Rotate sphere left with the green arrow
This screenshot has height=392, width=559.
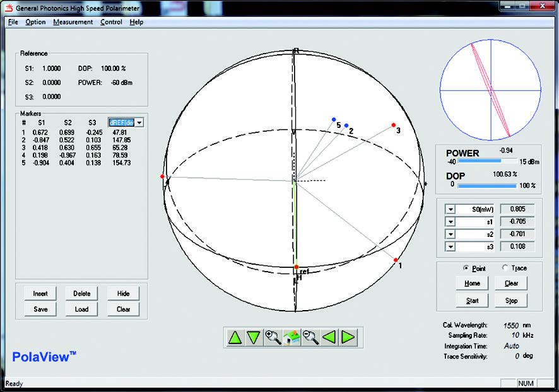coord(329,337)
